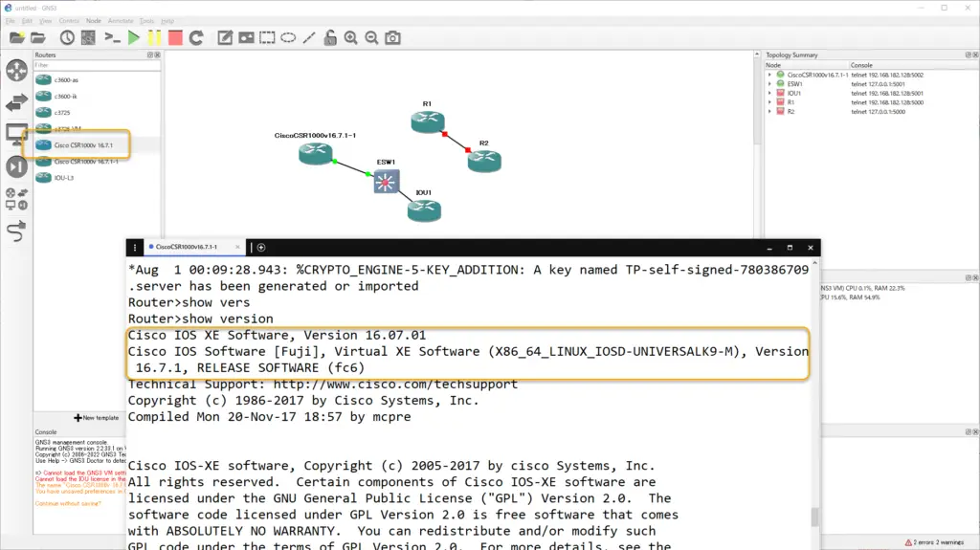Open the Tools menu
This screenshot has height=550, width=980.
point(146,21)
